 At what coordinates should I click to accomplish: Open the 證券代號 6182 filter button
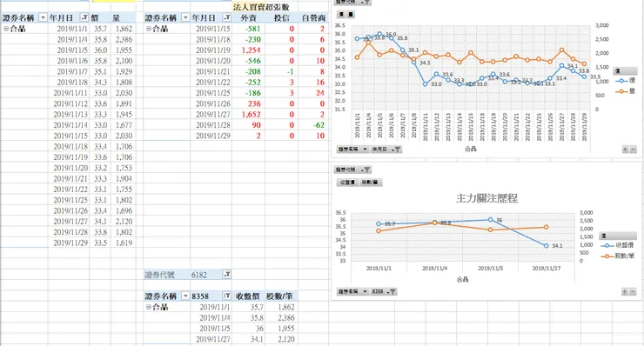click(x=227, y=275)
